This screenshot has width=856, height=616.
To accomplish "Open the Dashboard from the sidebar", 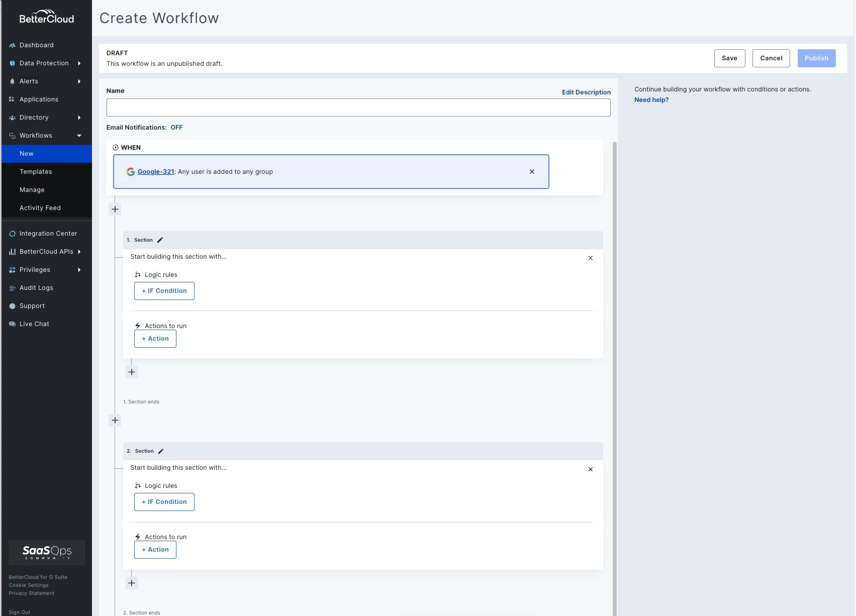I will pyautogui.click(x=37, y=45).
